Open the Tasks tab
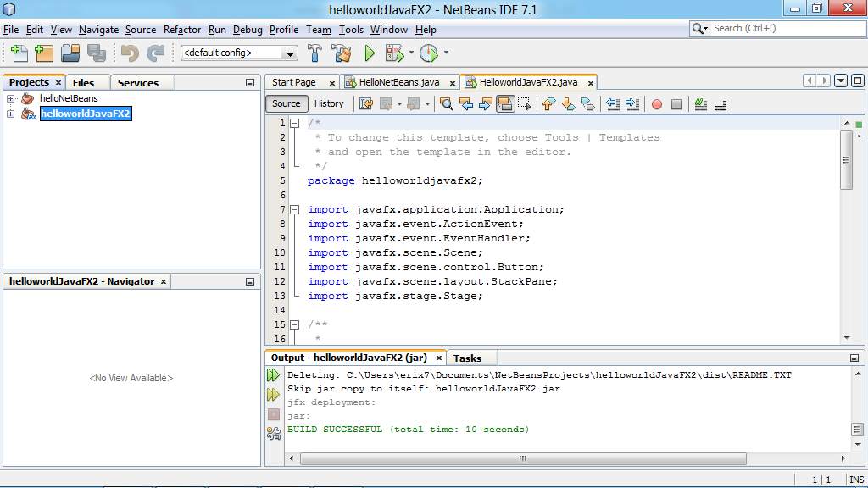The image size is (868, 488). tap(467, 358)
